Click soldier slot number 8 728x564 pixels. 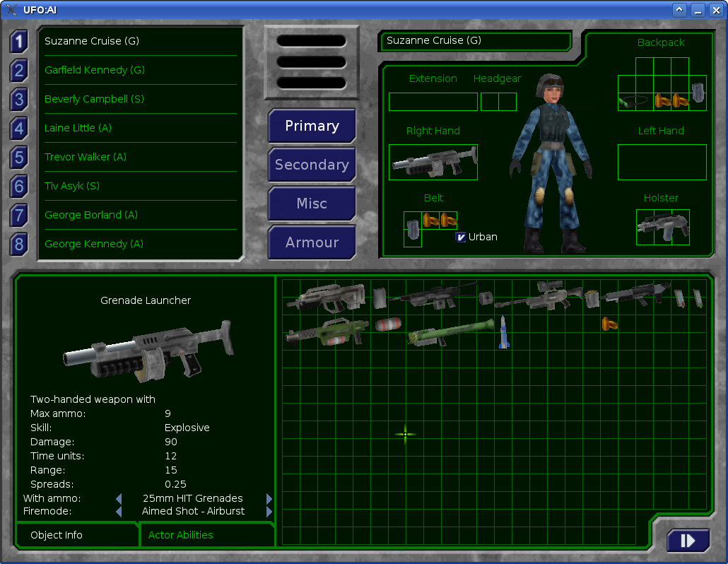pos(18,244)
